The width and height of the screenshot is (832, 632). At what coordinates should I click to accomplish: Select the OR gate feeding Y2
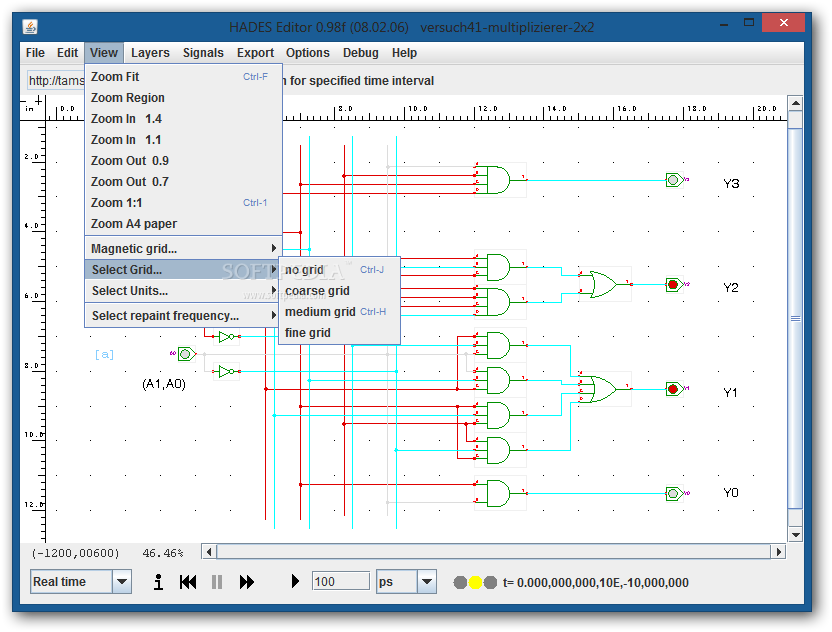(603, 284)
